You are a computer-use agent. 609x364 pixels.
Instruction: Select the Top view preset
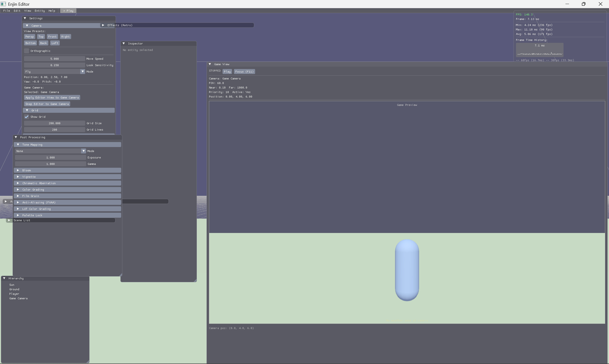point(41,37)
